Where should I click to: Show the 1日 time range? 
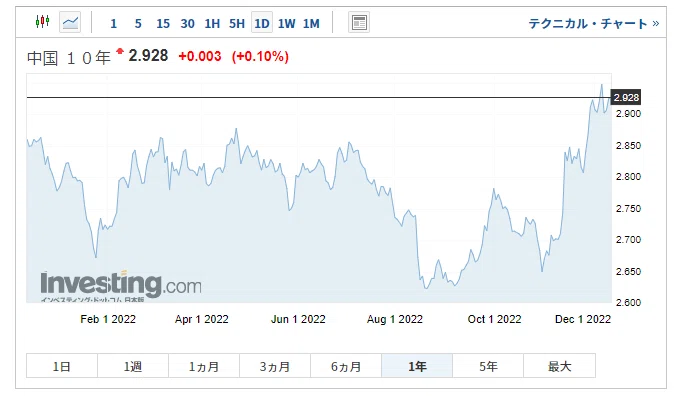[62, 366]
